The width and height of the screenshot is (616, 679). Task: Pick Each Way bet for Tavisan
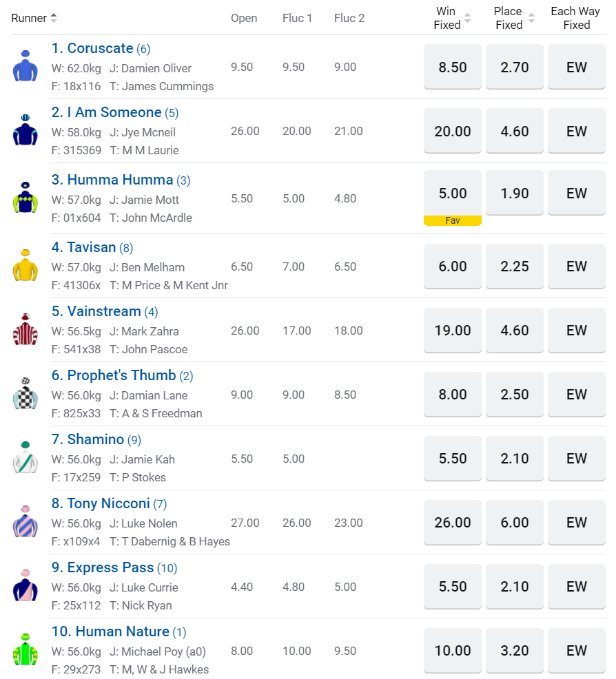coord(577,266)
